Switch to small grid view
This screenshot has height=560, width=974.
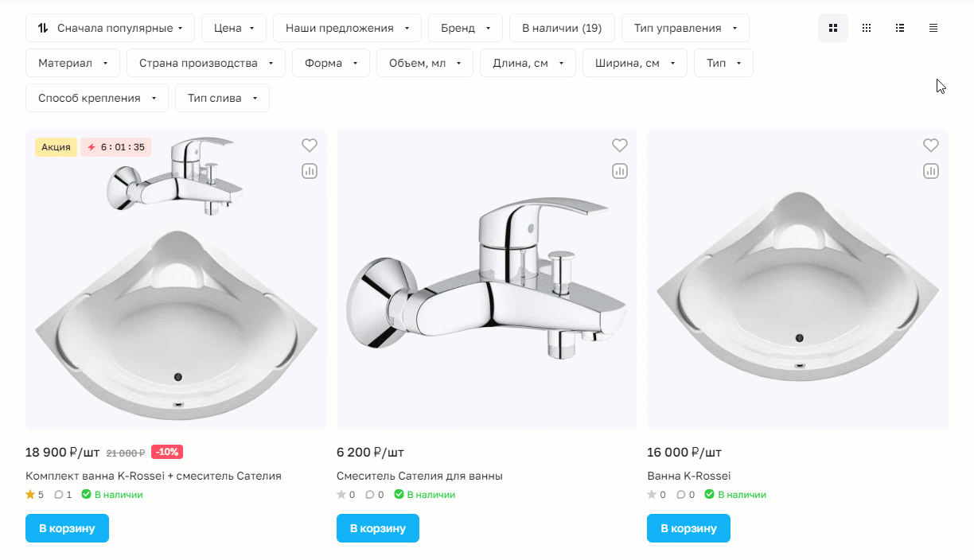click(867, 28)
